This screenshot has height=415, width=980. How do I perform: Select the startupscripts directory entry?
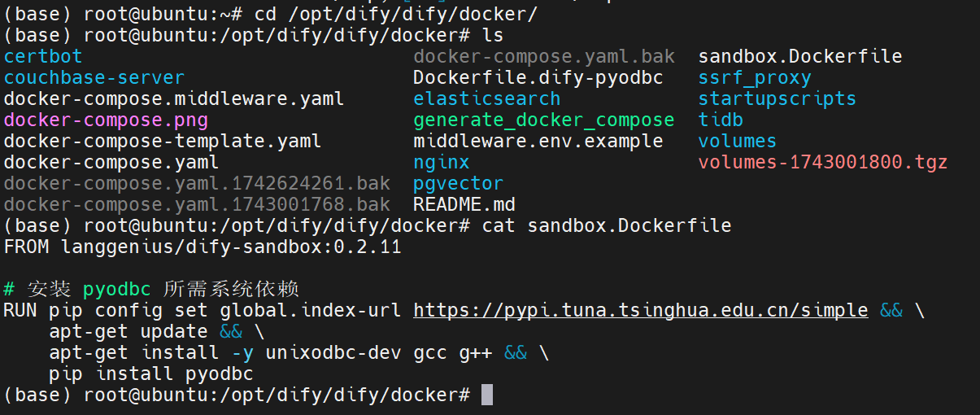pos(777,99)
